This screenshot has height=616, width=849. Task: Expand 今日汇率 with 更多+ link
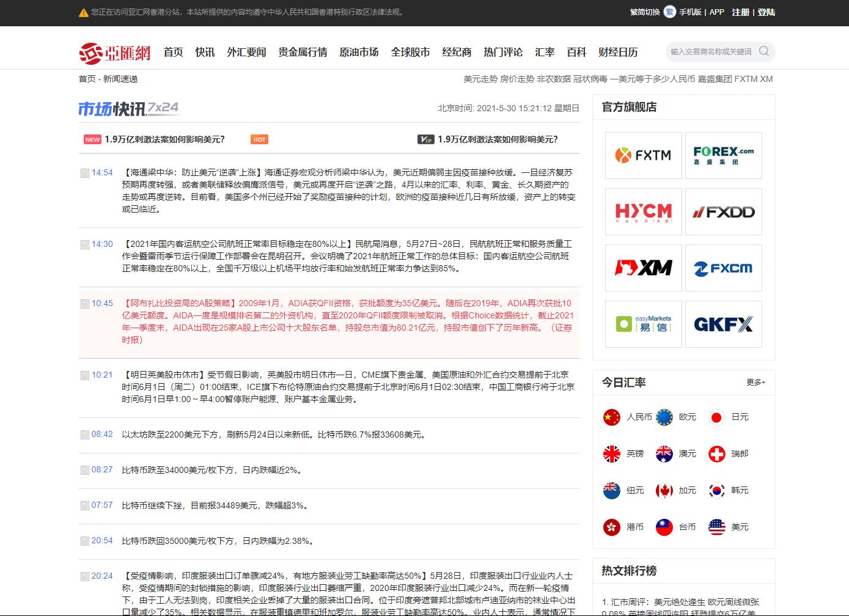(755, 383)
